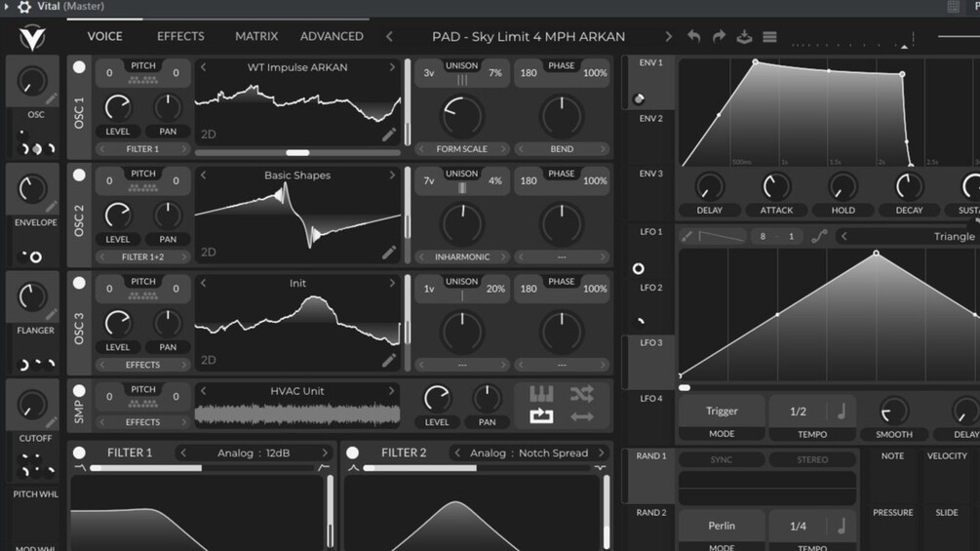Viewport: 980px width, 551px height.
Task: Click the OSC 1 wavetable edit pencil
Action: (389, 135)
